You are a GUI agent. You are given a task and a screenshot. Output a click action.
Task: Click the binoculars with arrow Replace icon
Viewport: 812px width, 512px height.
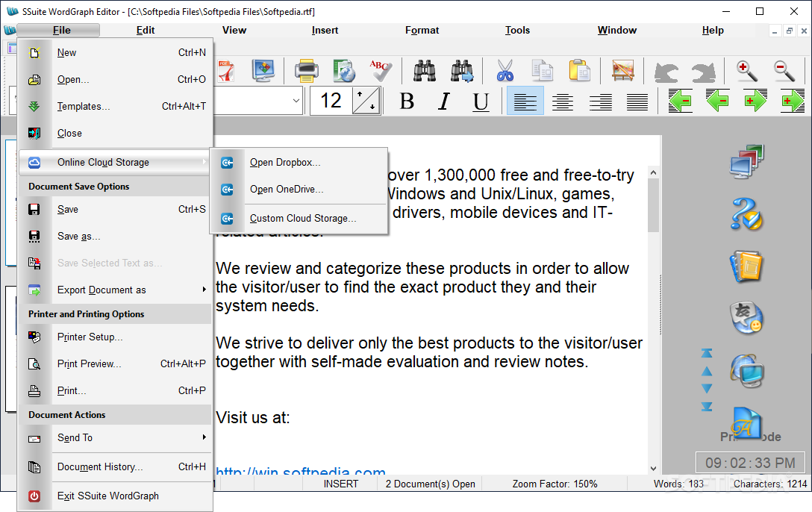click(x=462, y=71)
